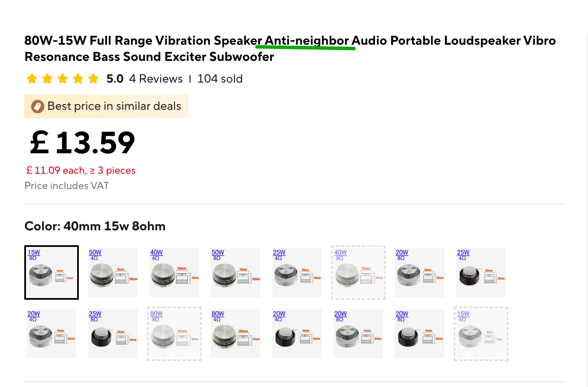Select the black 25W 4Ω variant
Viewport: 588px width, 387px height.
pyautogui.click(x=481, y=272)
